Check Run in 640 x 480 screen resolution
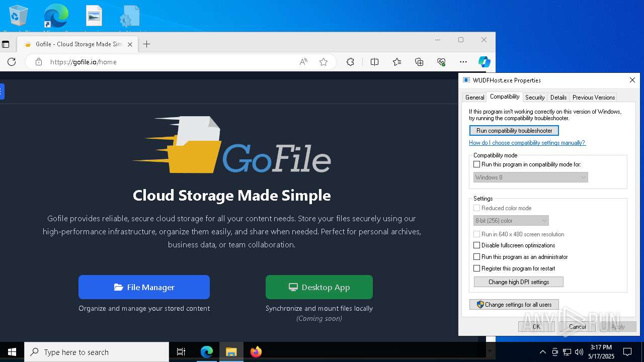644x362 pixels. pyautogui.click(x=477, y=234)
